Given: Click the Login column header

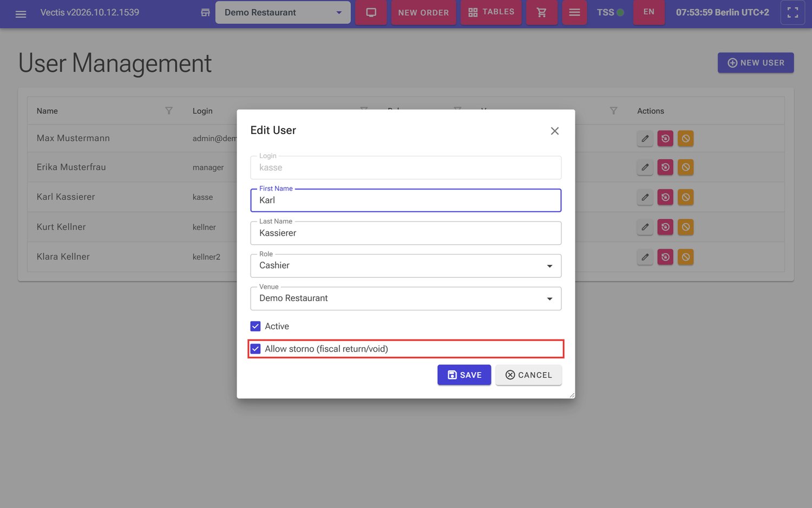Looking at the screenshot, I should (202, 111).
